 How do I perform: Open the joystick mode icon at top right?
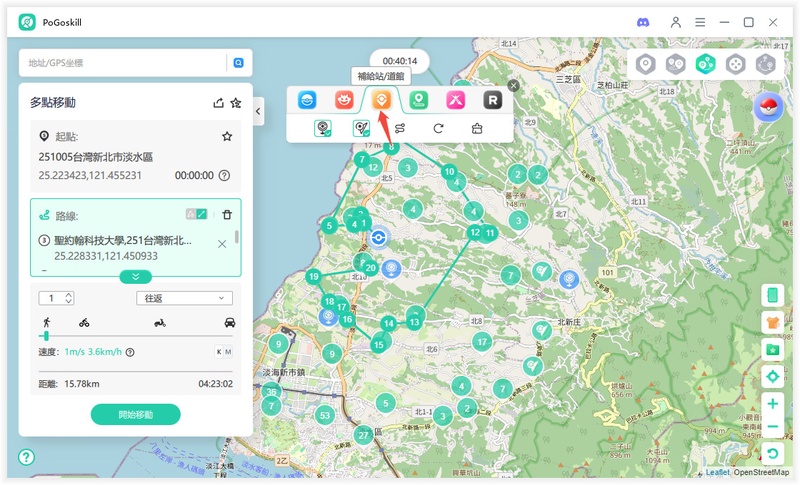coord(735,64)
